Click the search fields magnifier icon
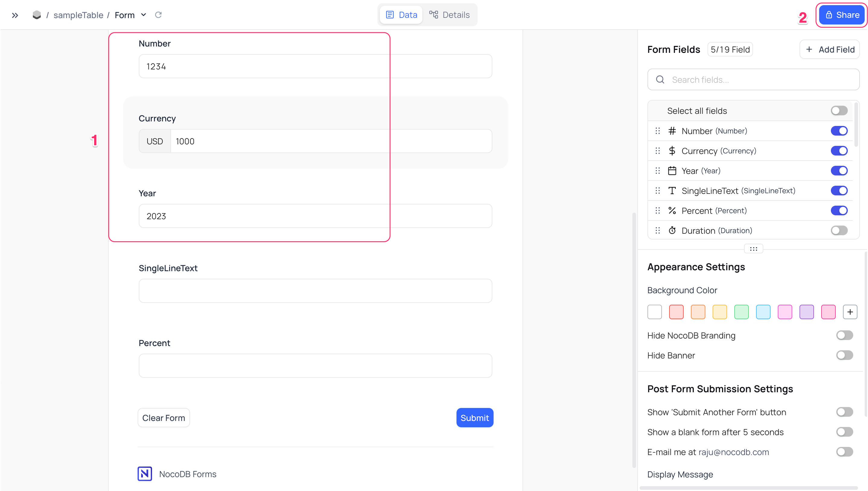This screenshot has height=491, width=868. point(660,79)
